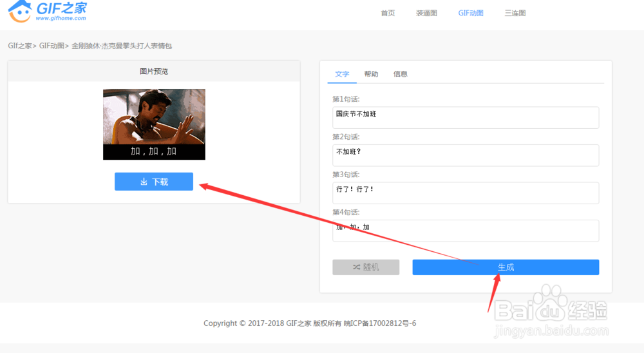Viewport: 644px width, 353px height.
Task: Click the www.gifhome.com text in logo
Action: coord(61,18)
